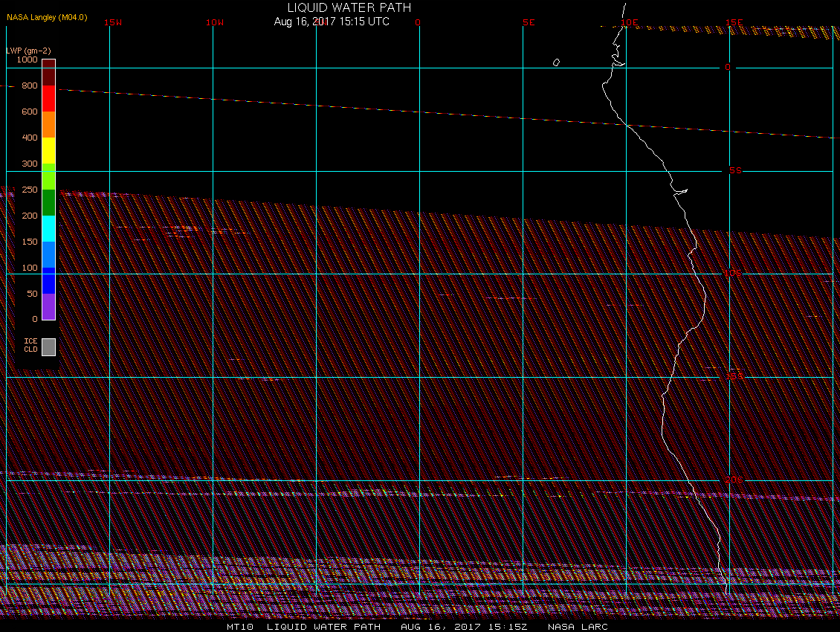Pick the dark blue 50–100 legend swatch

pyautogui.click(x=49, y=280)
